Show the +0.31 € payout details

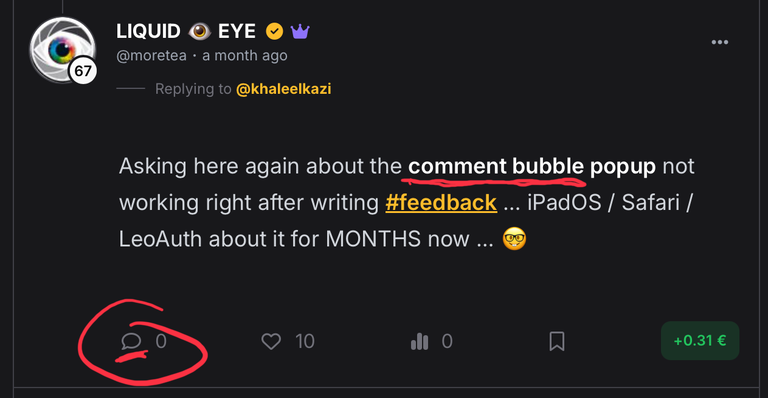tap(700, 341)
